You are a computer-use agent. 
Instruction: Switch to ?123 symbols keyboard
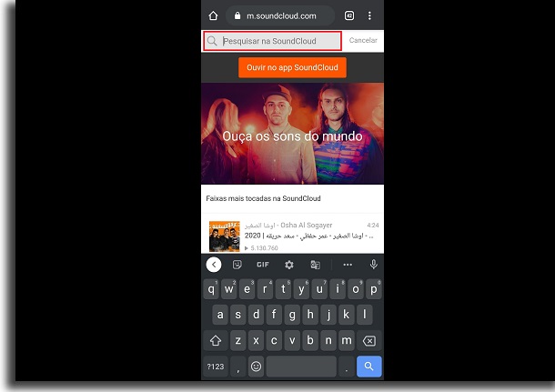click(216, 367)
